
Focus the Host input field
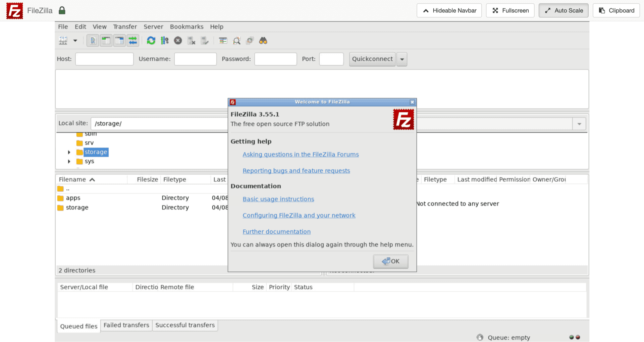[104, 59]
